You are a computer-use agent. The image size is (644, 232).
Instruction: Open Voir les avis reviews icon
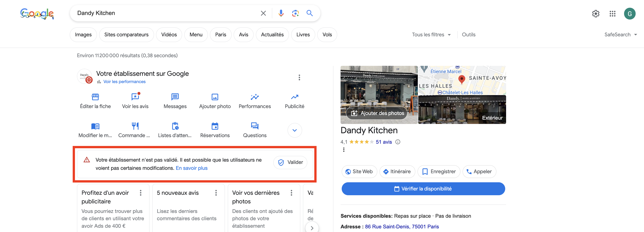(135, 97)
